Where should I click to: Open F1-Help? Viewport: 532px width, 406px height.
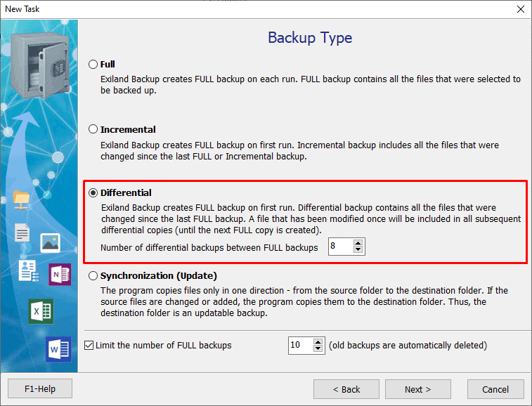pos(40,388)
